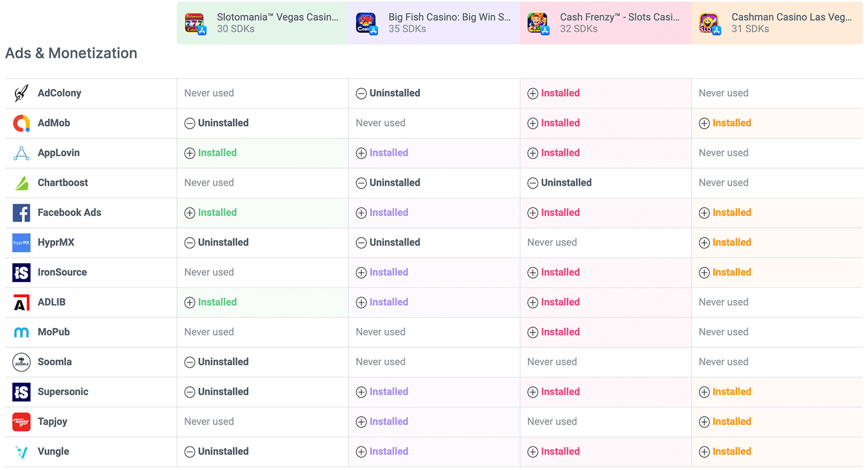Click '35 SDKs' under Big Fish Casino
The height and width of the screenshot is (470, 868).
407,29
